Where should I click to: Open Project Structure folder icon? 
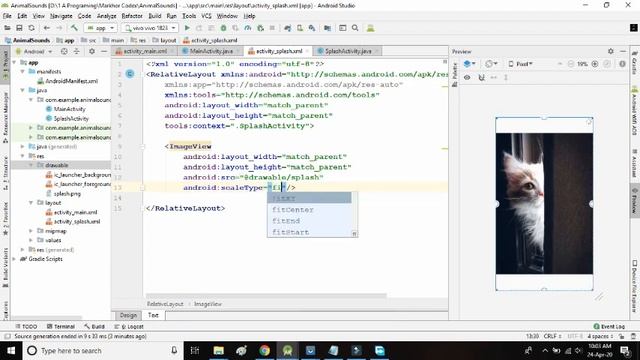coord(327,28)
